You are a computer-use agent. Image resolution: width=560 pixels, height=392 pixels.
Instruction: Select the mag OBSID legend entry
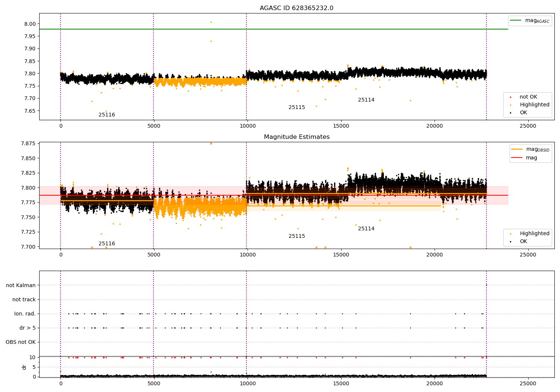(x=530, y=149)
